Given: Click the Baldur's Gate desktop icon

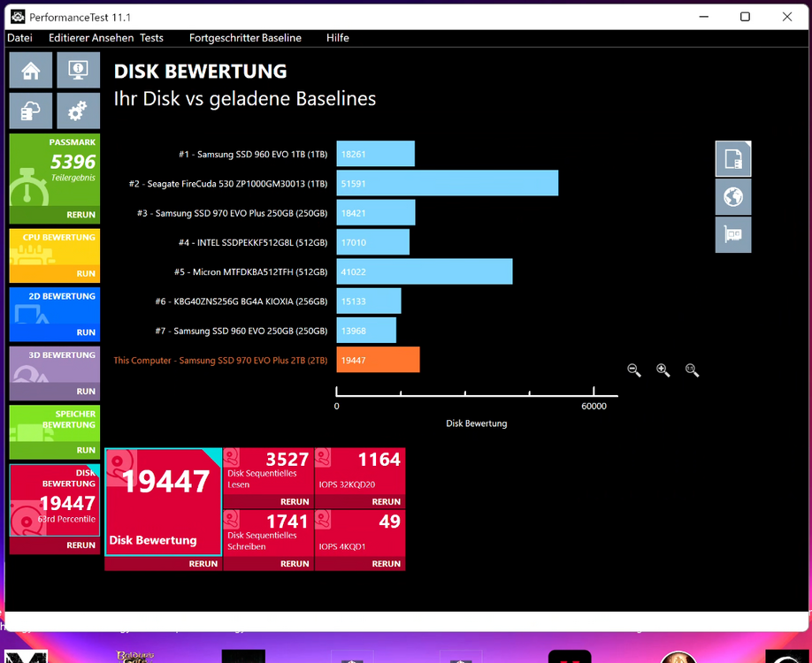Looking at the screenshot, I should (135, 656).
